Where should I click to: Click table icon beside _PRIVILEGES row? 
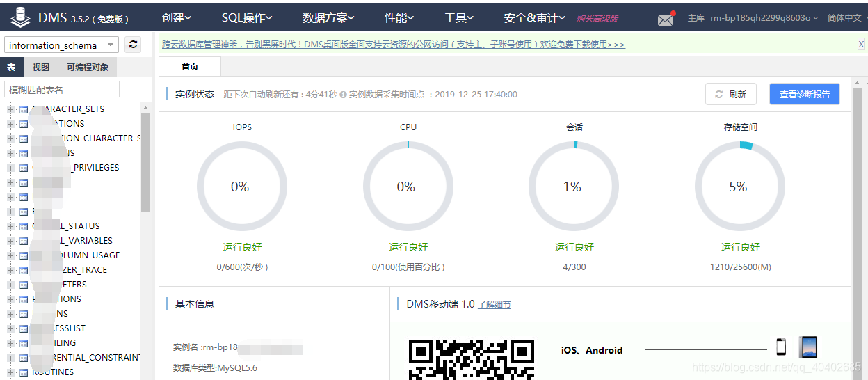(24, 168)
